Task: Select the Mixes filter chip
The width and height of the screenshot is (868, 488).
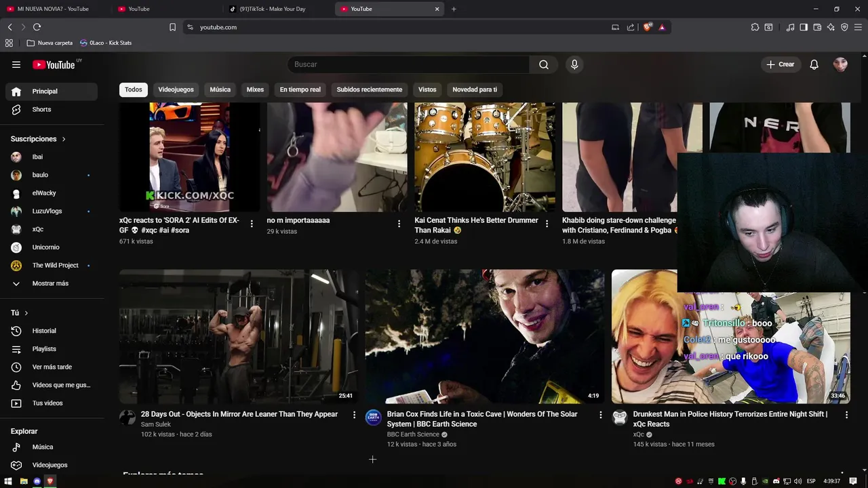Action: 255,89
